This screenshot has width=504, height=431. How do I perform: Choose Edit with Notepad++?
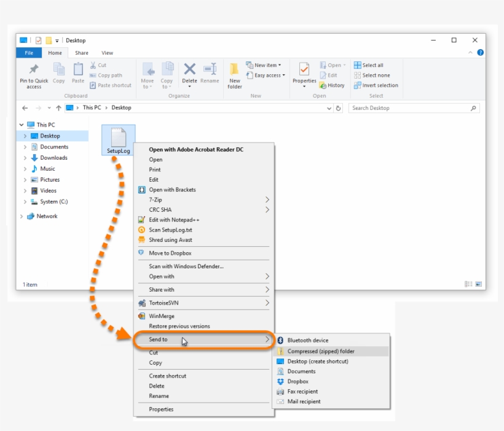(204, 220)
